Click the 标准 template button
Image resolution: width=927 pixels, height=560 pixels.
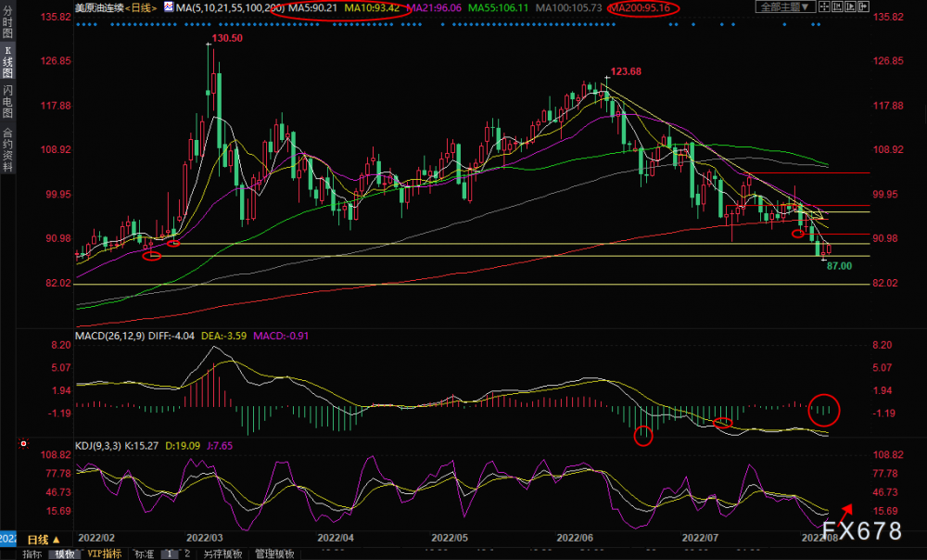(x=144, y=554)
